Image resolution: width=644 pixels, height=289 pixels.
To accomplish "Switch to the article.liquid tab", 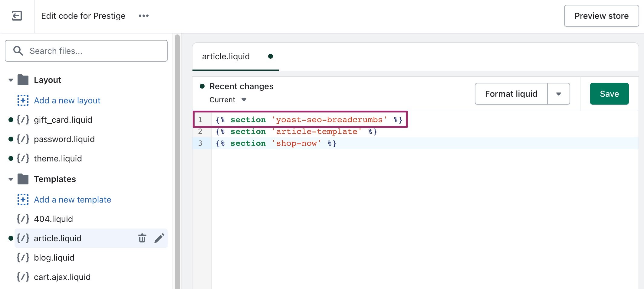I will 226,57.
